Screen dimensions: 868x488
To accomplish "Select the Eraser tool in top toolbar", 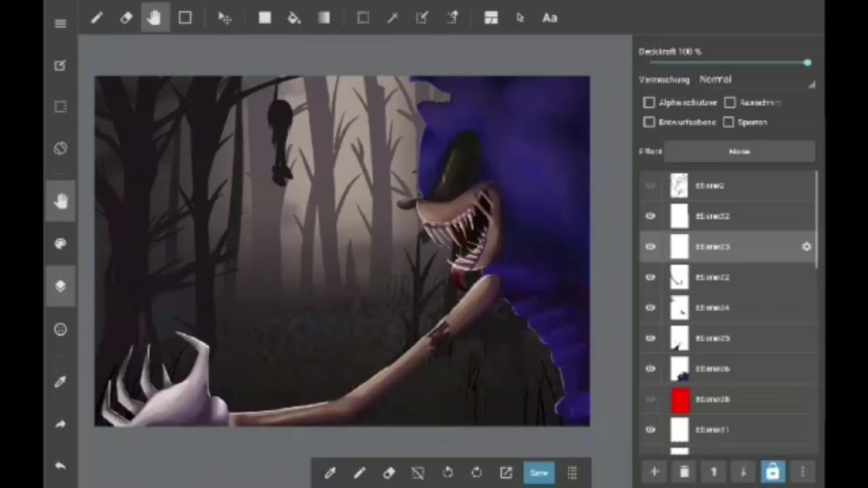I will click(126, 18).
